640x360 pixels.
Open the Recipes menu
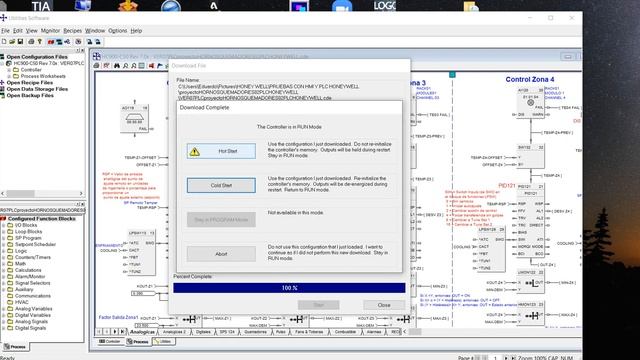[72, 31]
